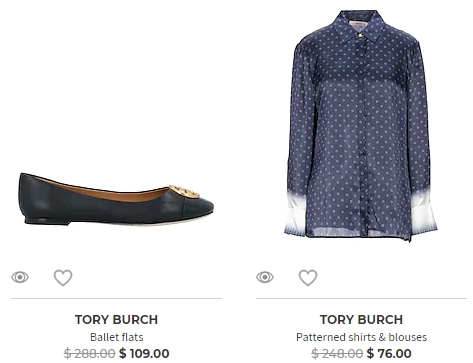Click the $ 76.00 sale price
The width and height of the screenshot is (473, 363).
[x=389, y=353]
